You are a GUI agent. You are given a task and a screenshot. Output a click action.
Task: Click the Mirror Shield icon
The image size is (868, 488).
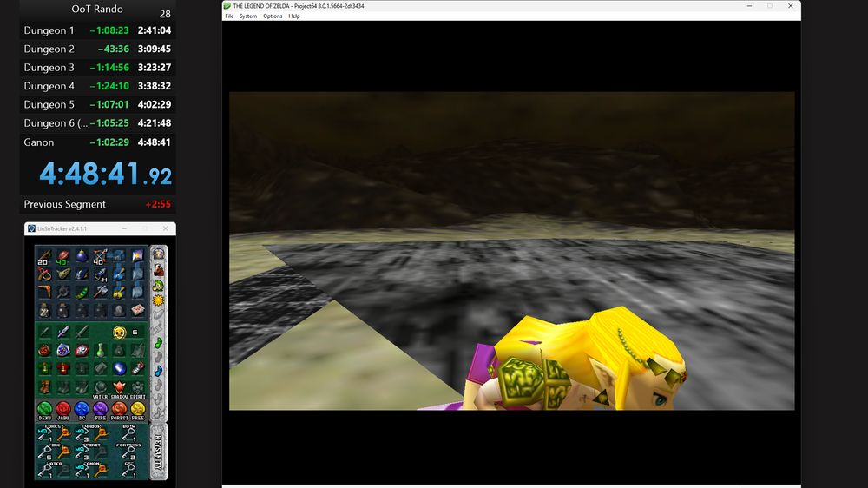pos(81,350)
